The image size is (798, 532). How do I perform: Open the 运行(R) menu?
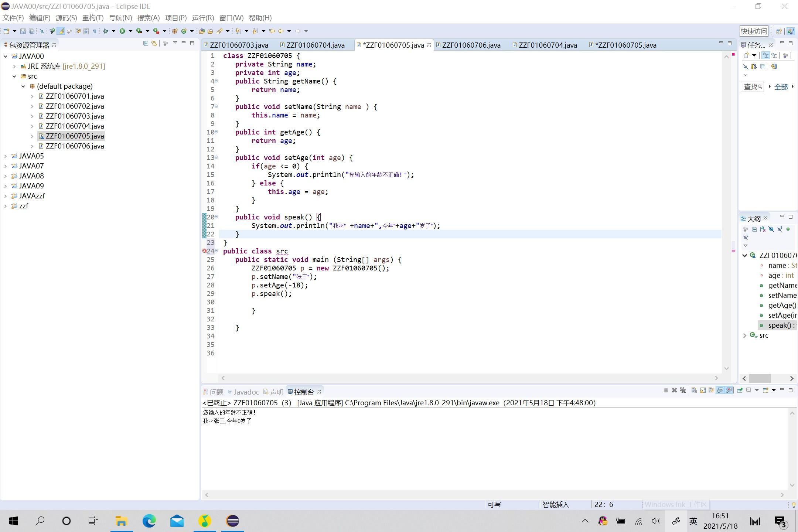203,18
